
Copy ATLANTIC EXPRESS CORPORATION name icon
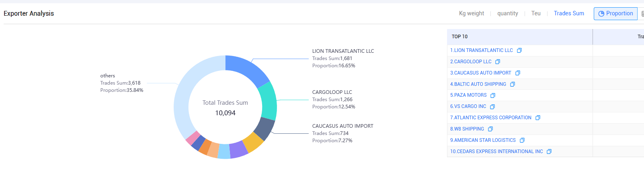click(x=538, y=118)
